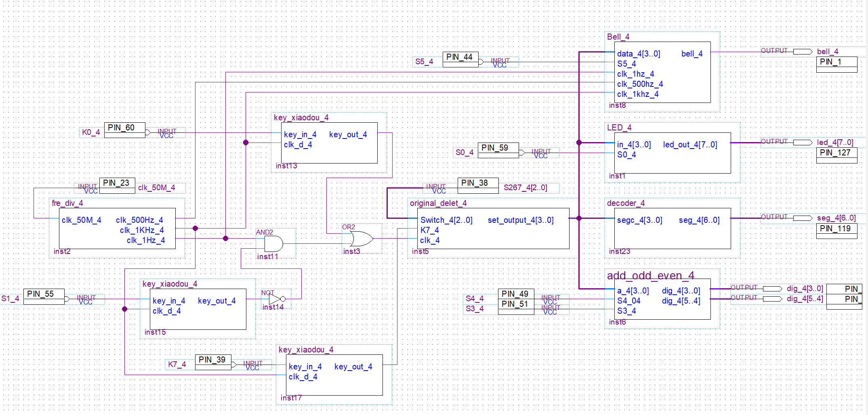Click the dig_4[5..4] output pin symbol
The height and width of the screenshot is (415, 868).
pyautogui.click(x=772, y=299)
